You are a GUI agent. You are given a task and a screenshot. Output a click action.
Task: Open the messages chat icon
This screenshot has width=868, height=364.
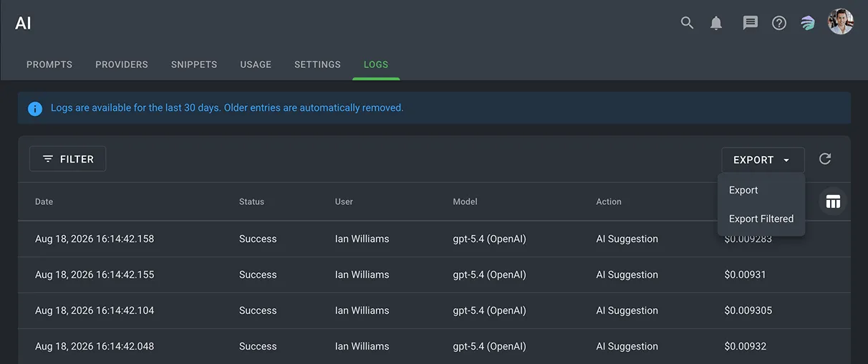[x=750, y=23]
